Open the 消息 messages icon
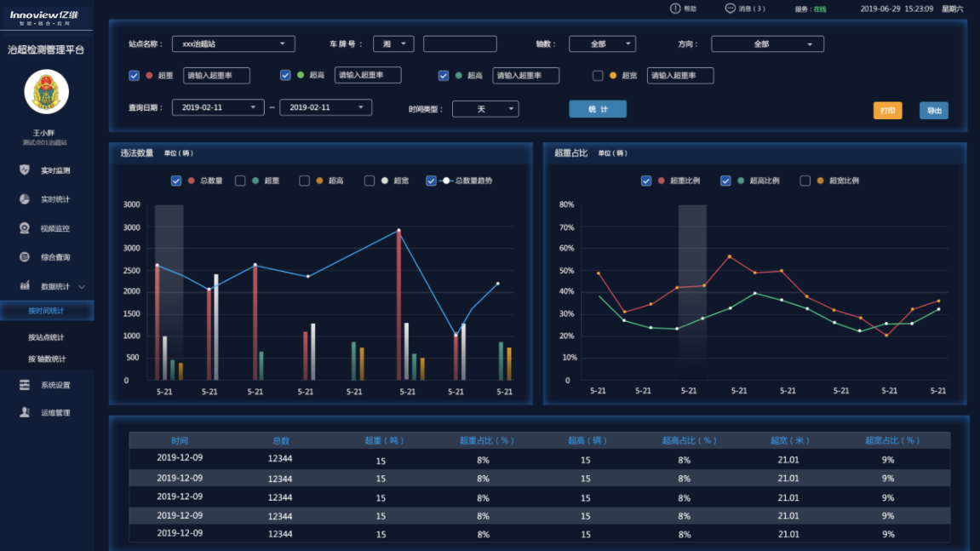980x551 pixels. click(730, 9)
